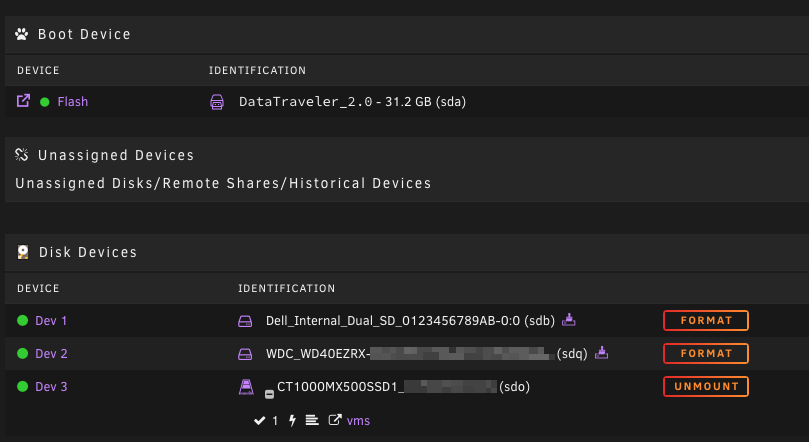Click the lightning bolt icon under CT1000MX500SSD1

point(293,420)
